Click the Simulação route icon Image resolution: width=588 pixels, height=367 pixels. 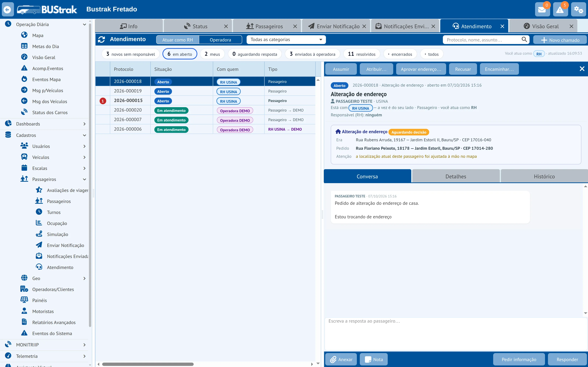pyautogui.click(x=39, y=234)
